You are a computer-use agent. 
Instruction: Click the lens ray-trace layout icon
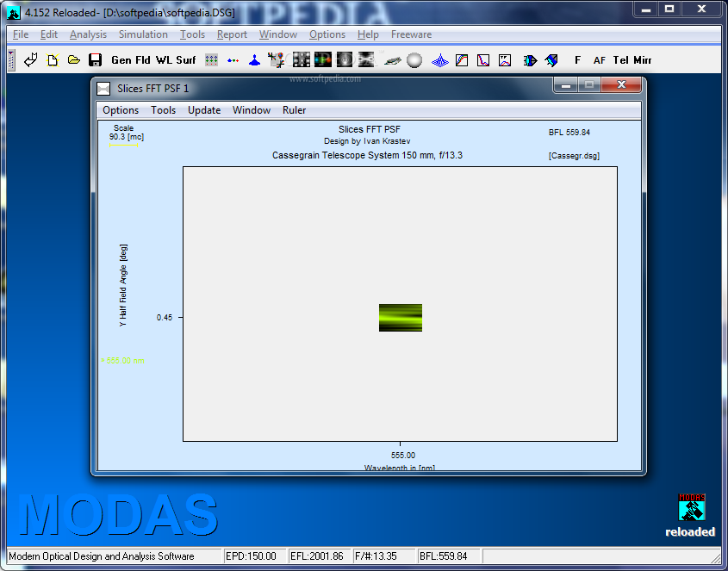530,60
